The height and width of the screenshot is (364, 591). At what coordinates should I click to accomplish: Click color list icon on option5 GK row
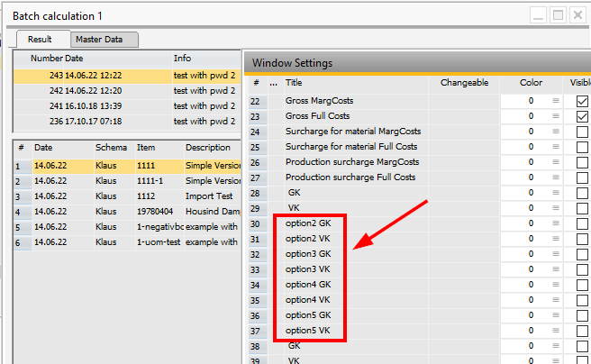556,315
